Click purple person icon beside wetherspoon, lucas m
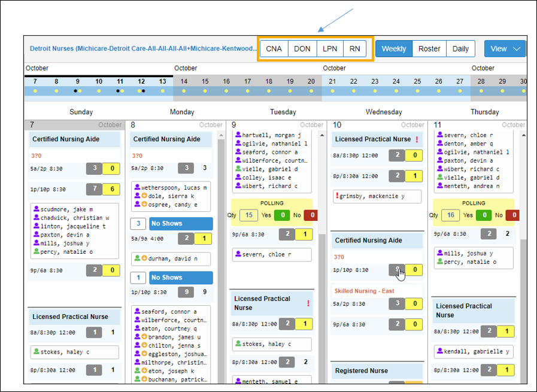The width and height of the screenshot is (537, 392). tap(137, 187)
